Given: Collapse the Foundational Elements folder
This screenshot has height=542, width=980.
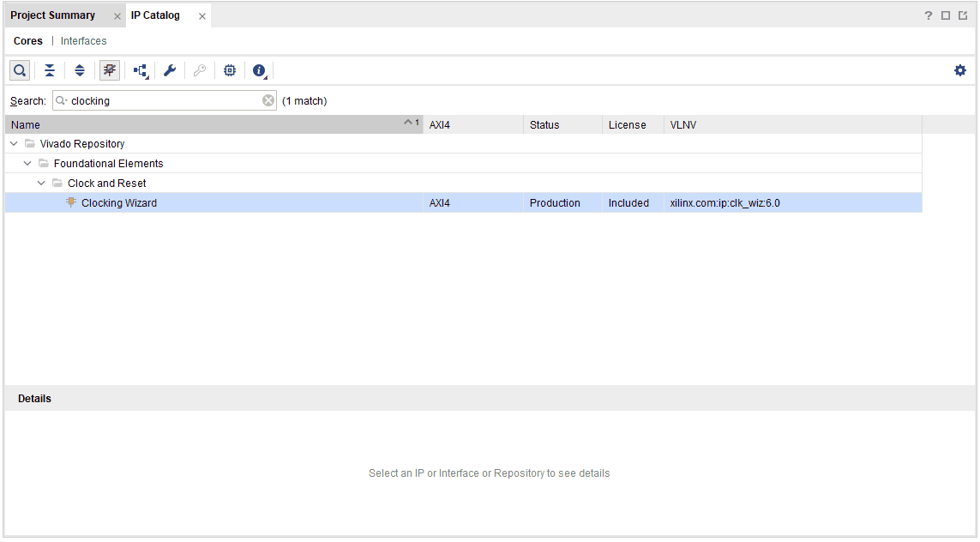Looking at the screenshot, I should pos(28,164).
